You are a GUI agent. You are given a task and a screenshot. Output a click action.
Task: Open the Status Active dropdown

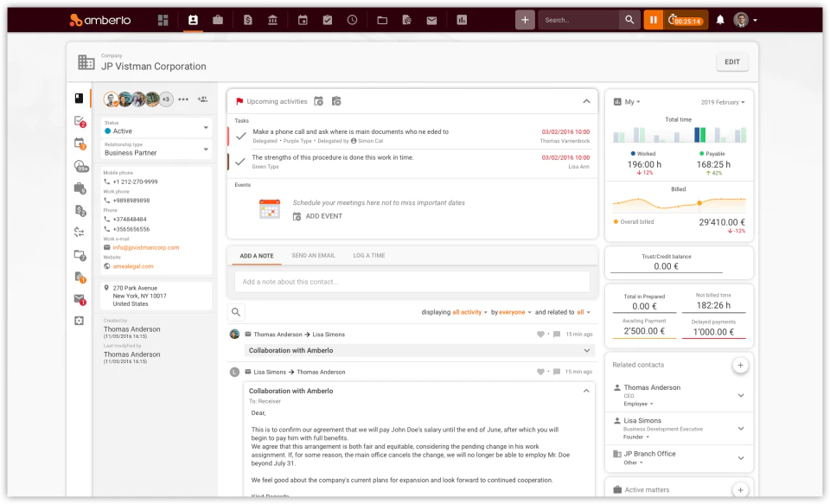coord(156,128)
